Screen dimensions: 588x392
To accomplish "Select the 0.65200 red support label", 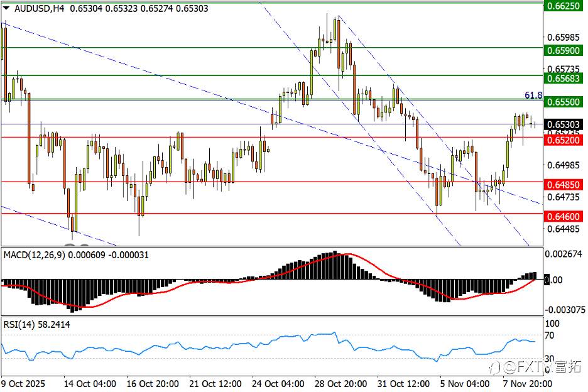I will pos(563,140).
